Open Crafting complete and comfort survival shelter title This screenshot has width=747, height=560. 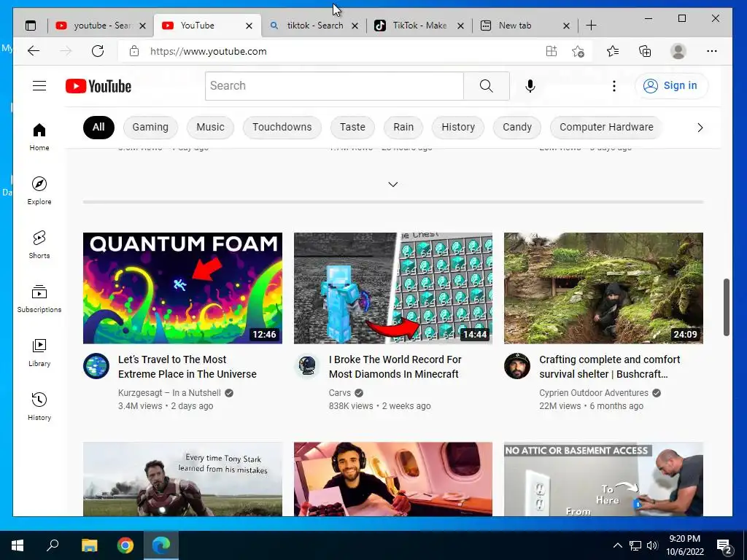tap(609, 367)
